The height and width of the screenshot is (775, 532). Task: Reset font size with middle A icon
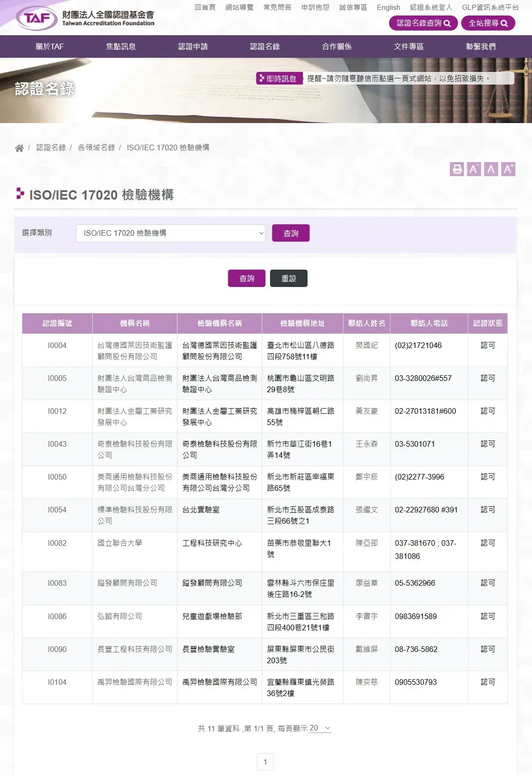tap(491, 169)
